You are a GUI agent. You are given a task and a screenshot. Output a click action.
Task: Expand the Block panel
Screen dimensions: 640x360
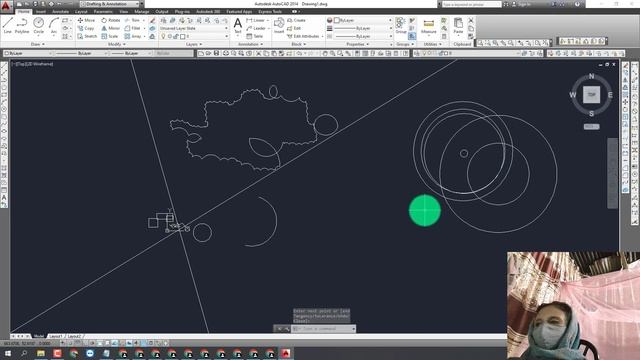[x=299, y=44]
